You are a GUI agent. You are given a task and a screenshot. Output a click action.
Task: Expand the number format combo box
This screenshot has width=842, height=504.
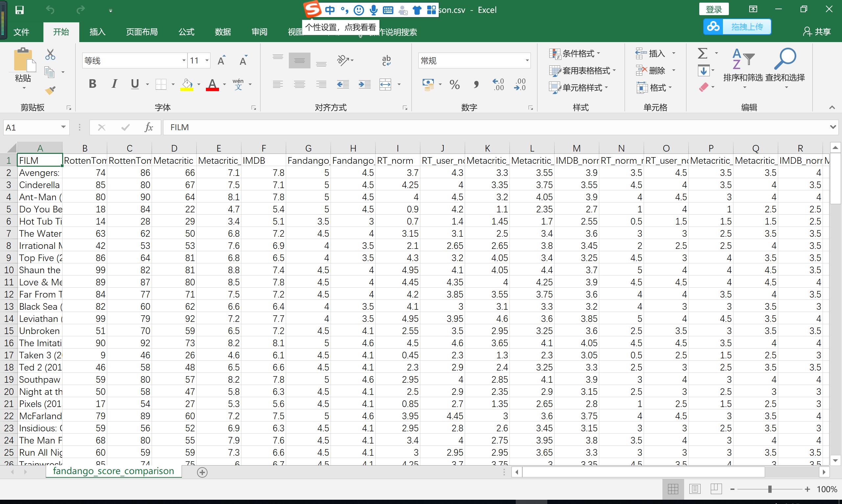tap(527, 61)
